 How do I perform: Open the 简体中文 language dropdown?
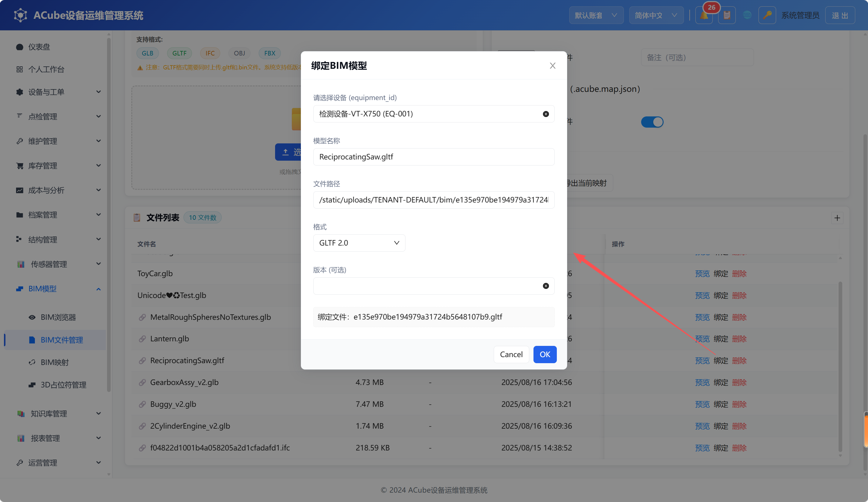[656, 15]
